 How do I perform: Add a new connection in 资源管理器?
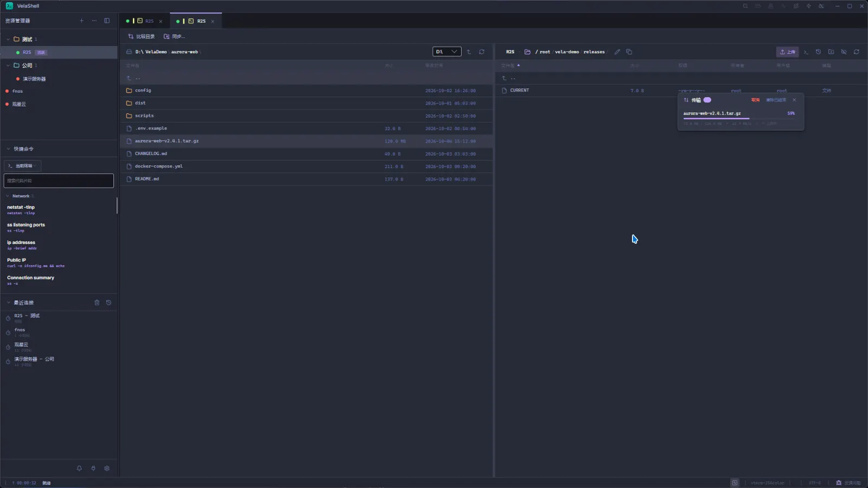coord(82,21)
